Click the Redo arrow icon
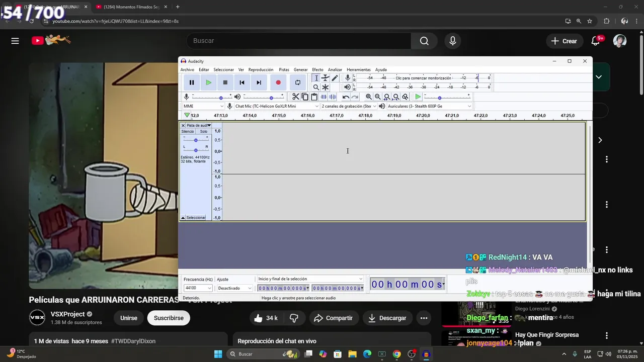Screen dimensions: 644x362 [355, 97]
